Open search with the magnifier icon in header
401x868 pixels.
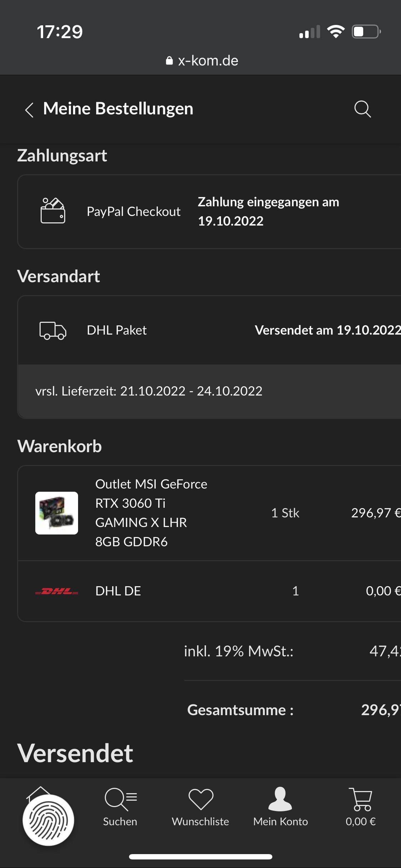[363, 109]
